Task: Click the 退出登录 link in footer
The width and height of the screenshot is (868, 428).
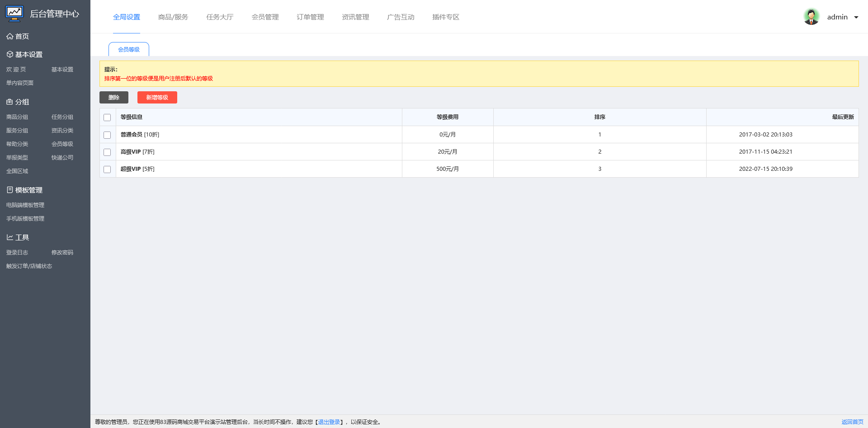Action: [329, 422]
